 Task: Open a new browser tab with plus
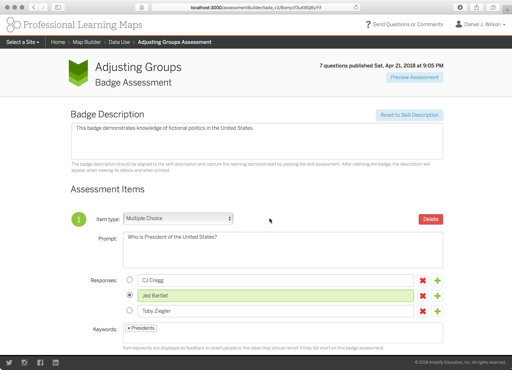pos(507,10)
